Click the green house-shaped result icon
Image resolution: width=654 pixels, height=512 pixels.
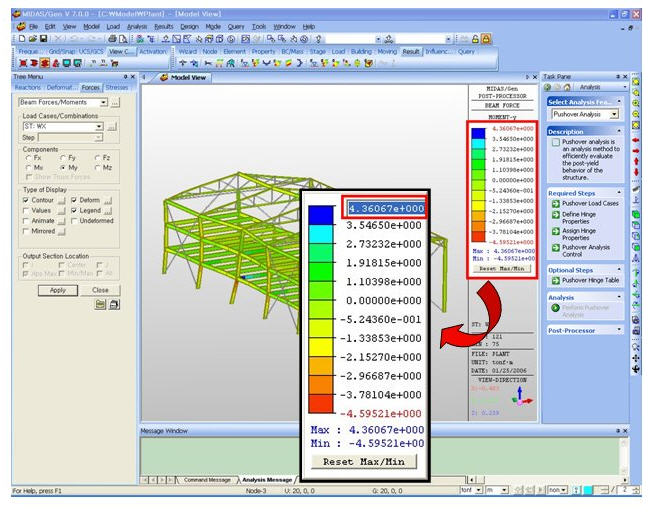[x=230, y=63]
